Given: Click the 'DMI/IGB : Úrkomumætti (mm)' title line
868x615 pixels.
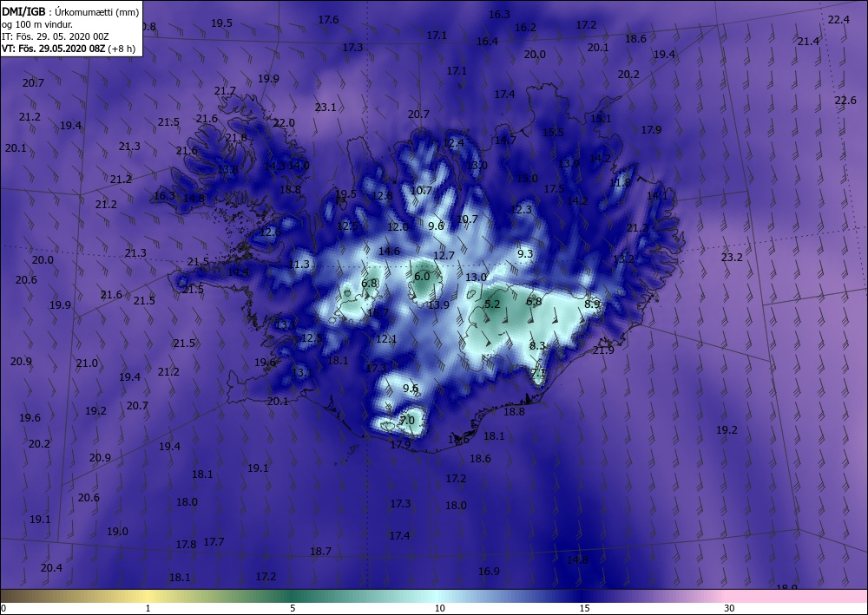Looking at the screenshot, I should (70, 11).
